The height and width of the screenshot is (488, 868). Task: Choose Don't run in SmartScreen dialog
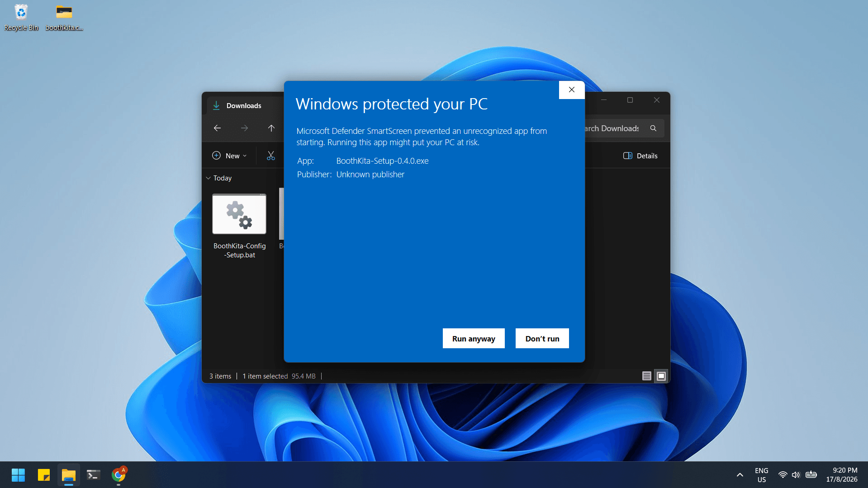542,338
